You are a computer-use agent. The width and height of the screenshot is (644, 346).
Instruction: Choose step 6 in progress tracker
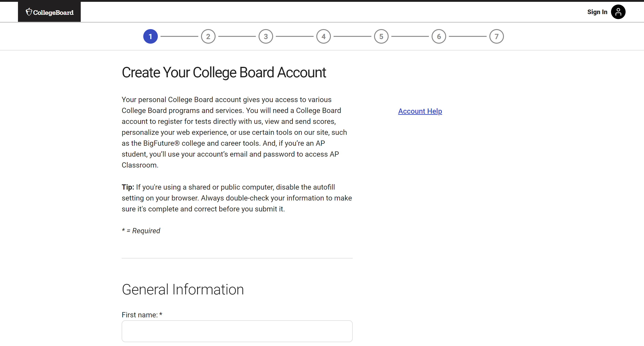439,37
